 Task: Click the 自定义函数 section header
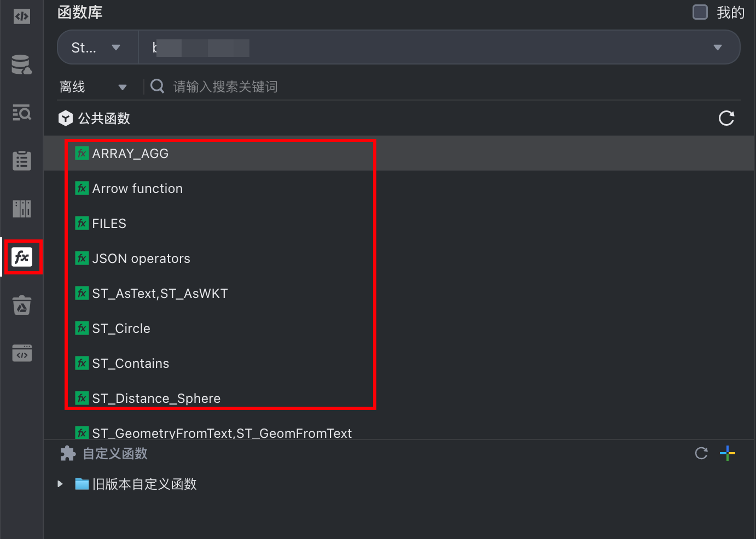tap(115, 453)
